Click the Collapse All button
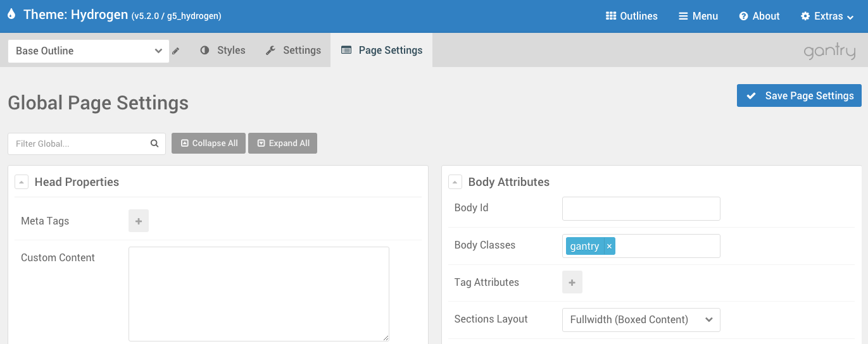This screenshot has height=344, width=868. pyautogui.click(x=208, y=144)
